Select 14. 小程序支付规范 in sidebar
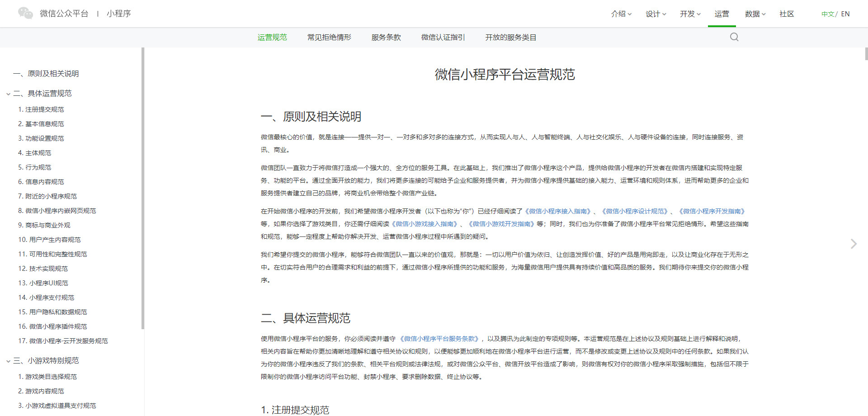 [46, 298]
